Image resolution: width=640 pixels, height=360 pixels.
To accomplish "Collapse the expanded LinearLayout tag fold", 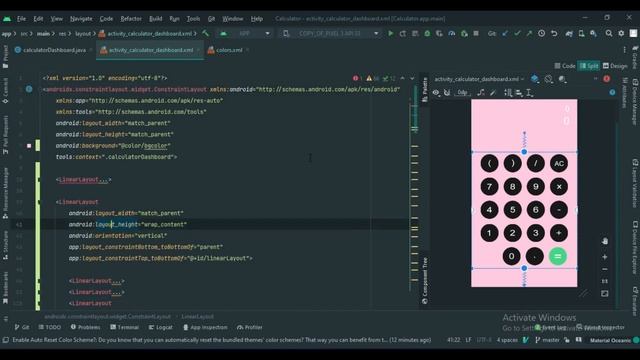I will 40,202.
